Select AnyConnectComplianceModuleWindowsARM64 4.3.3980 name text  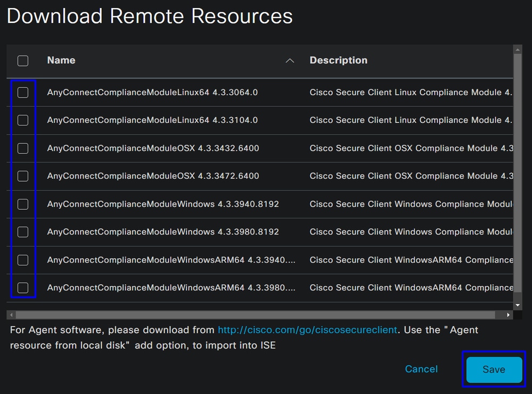(171, 288)
